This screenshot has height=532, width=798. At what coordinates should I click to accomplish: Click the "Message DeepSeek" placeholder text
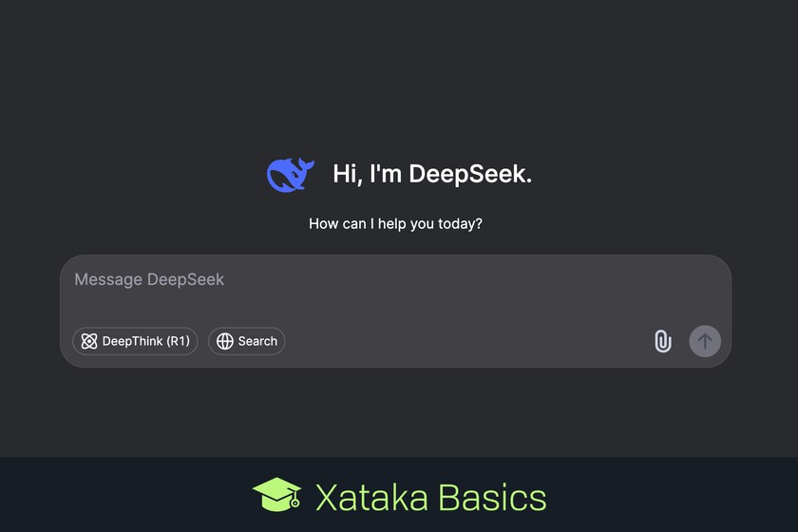click(x=149, y=279)
